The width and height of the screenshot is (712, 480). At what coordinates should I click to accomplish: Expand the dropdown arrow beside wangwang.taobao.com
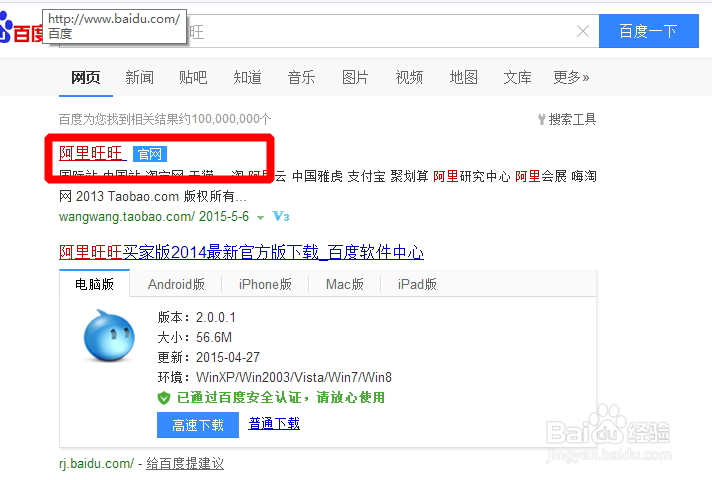tap(260, 218)
